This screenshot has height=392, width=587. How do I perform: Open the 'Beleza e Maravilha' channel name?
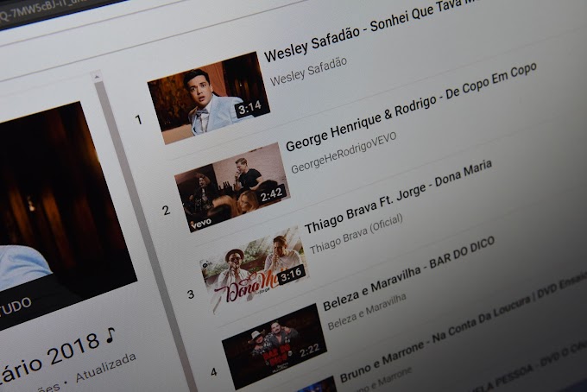point(367,312)
